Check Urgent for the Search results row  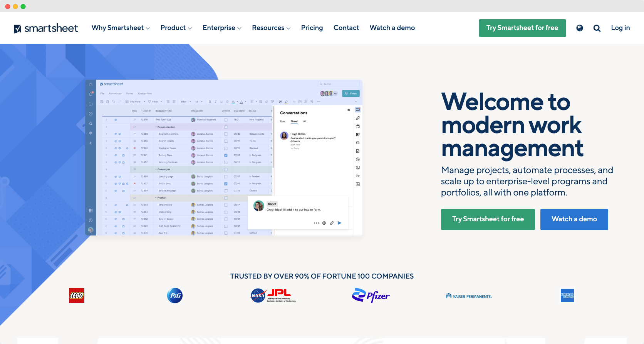226,141
